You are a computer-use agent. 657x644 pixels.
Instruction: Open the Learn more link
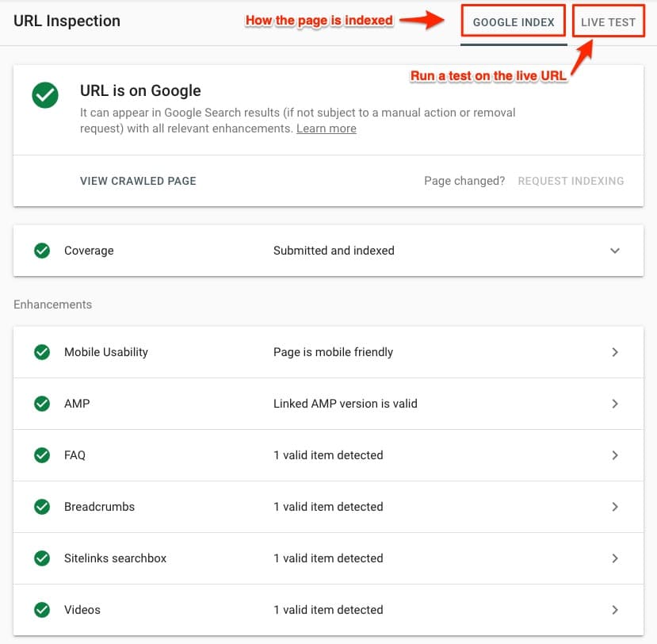coord(326,128)
